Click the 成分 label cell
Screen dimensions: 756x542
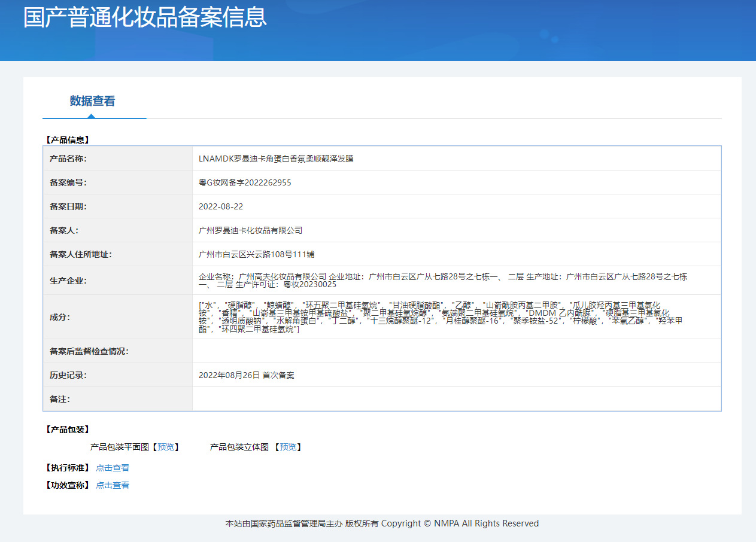pyautogui.click(x=118, y=317)
